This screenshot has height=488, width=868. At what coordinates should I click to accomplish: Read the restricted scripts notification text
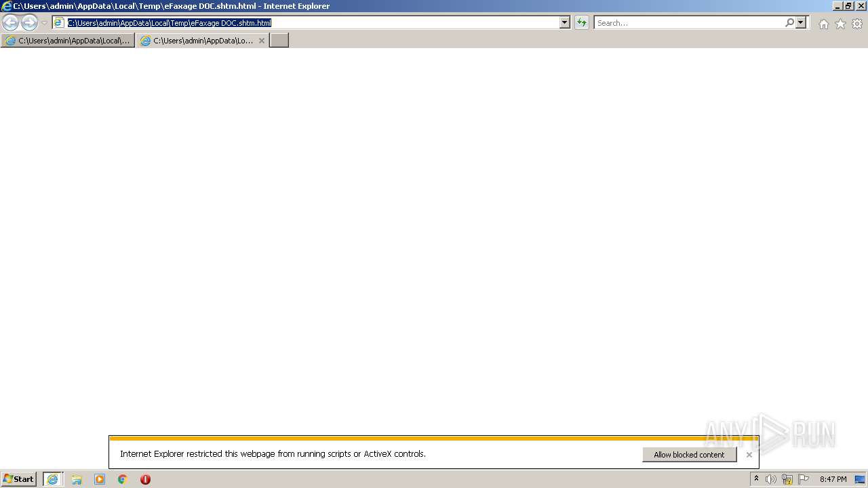click(x=273, y=454)
